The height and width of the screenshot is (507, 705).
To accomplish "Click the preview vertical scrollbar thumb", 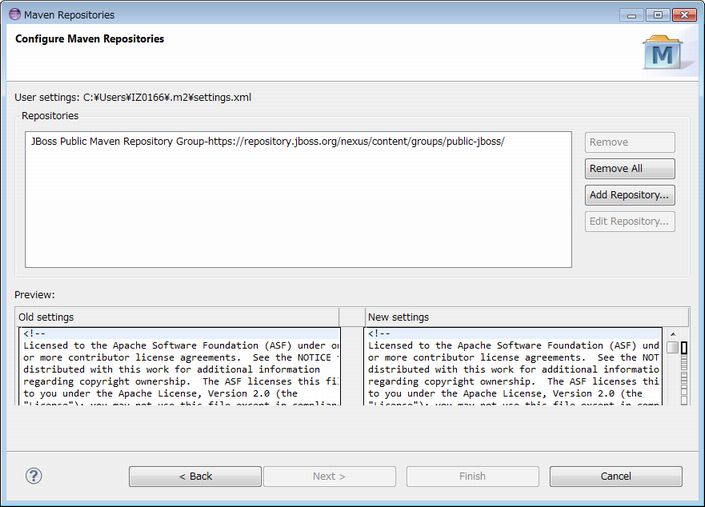I will [673, 347].
